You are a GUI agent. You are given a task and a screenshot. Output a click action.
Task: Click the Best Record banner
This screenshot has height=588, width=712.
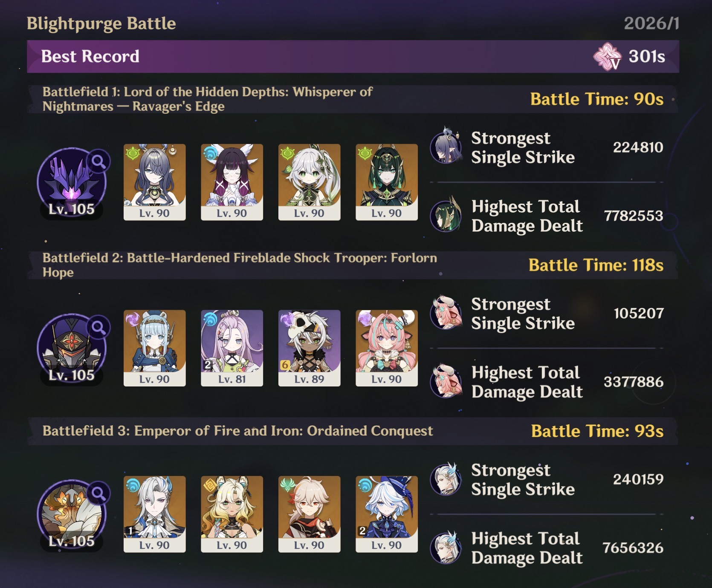[x=353, y=56]
